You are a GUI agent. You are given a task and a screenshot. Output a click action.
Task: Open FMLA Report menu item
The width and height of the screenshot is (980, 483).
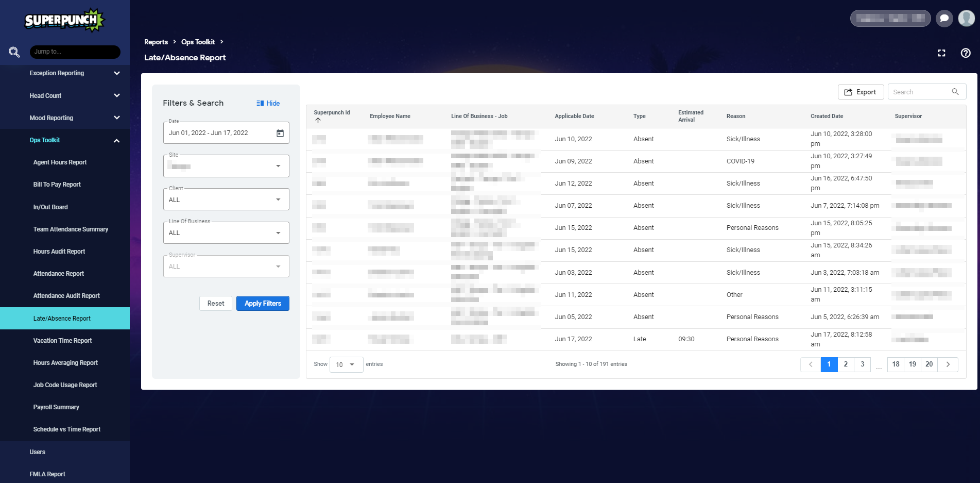coord(47,474)
